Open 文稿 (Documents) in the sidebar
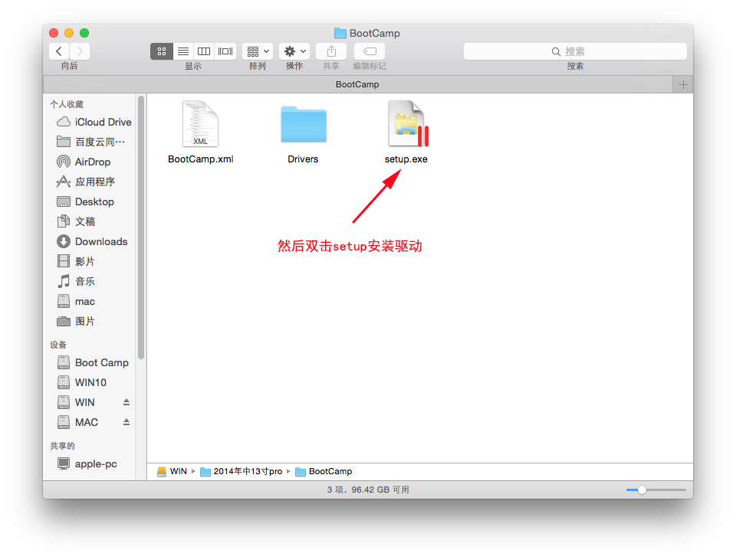Viewport: 736px width, 560px height. click(76, 221)
